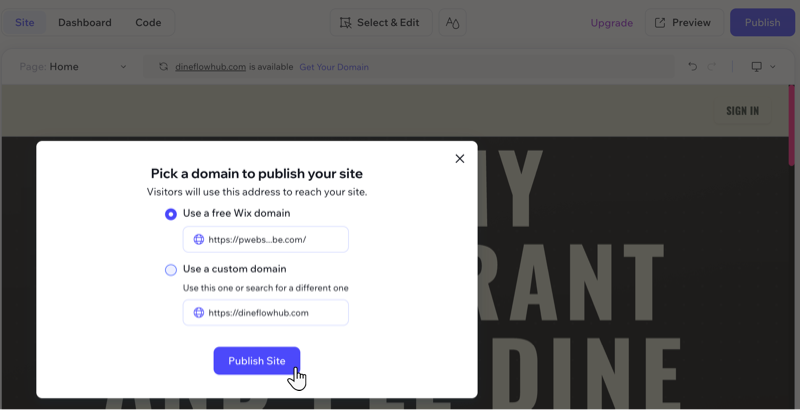The image size is (800, 416).
Task: Click the Publish Site button
Action: (x=257, y=361)
